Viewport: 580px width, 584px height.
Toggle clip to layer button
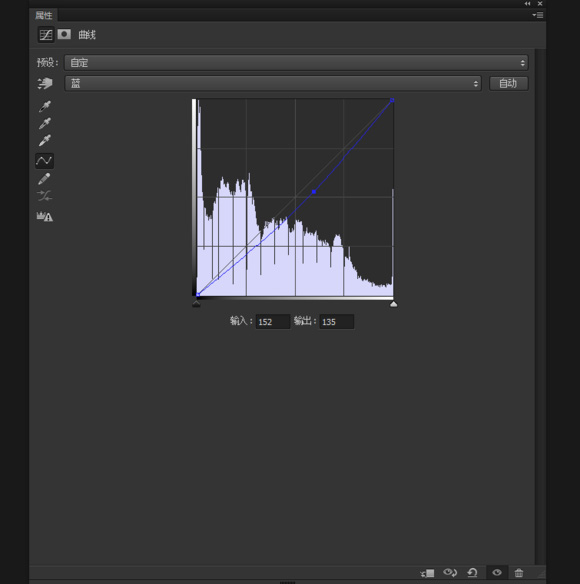click(x=427, y=573)
